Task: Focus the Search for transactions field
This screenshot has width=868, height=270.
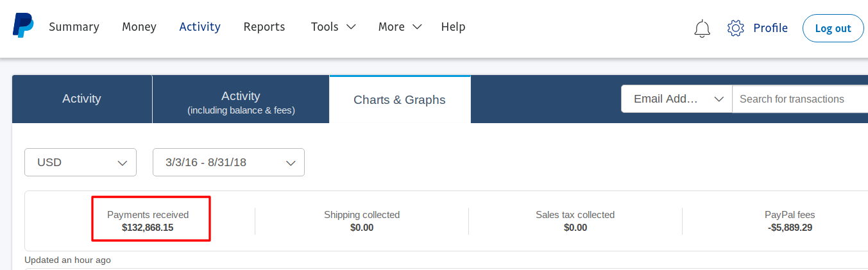Action: pos(799,99)
